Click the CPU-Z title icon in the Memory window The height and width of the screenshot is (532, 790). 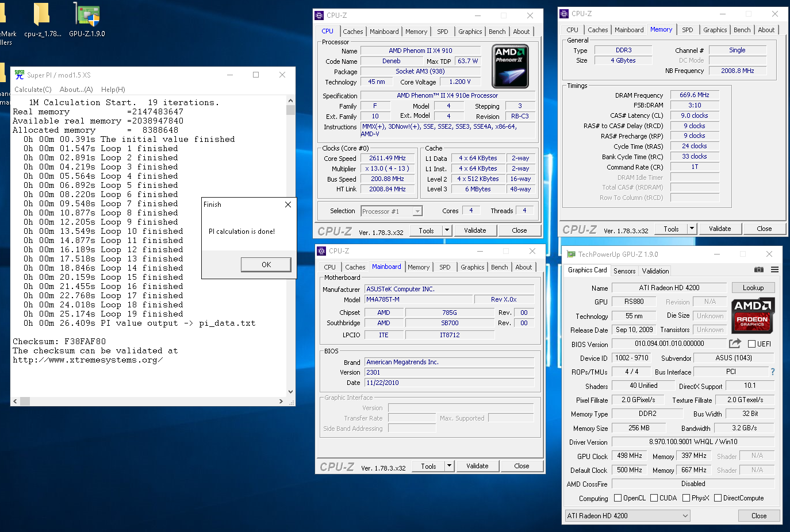(564, 14)
